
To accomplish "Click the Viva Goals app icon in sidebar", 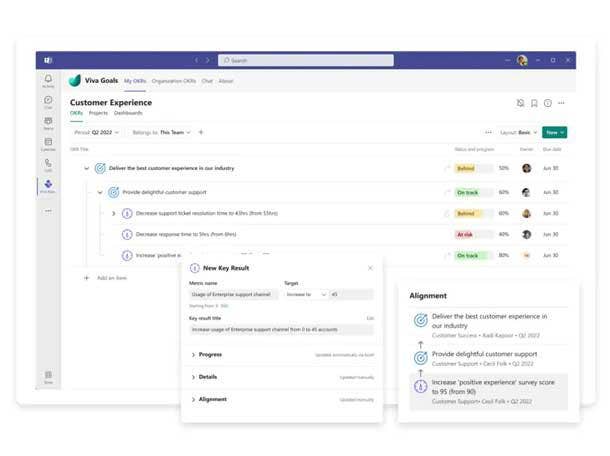I will click(x=48, y=186).
